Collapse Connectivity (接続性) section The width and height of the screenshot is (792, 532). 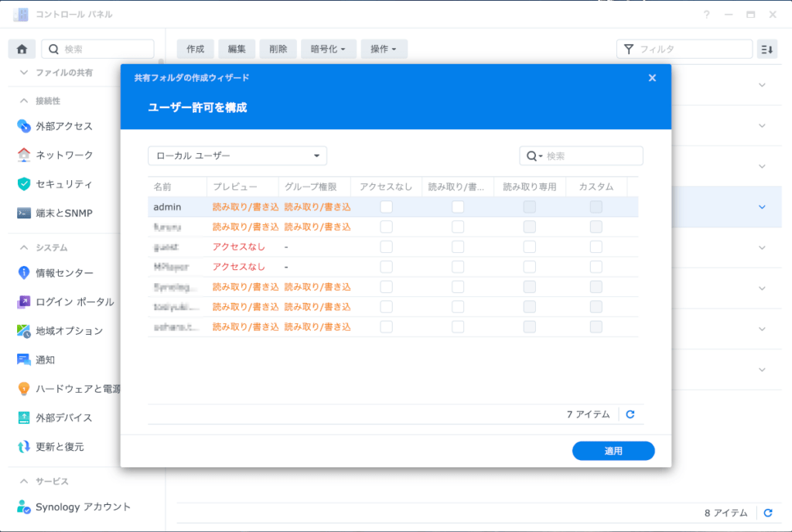[x=24, y=101]
